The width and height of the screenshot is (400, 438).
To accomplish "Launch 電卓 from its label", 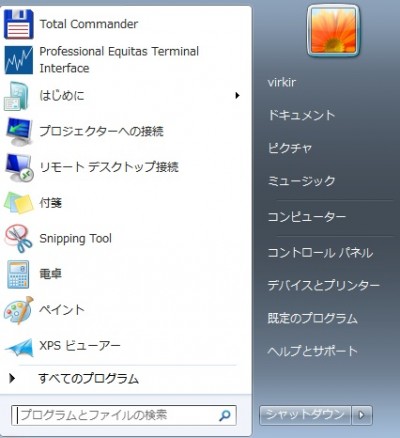I will click(51, 274).
